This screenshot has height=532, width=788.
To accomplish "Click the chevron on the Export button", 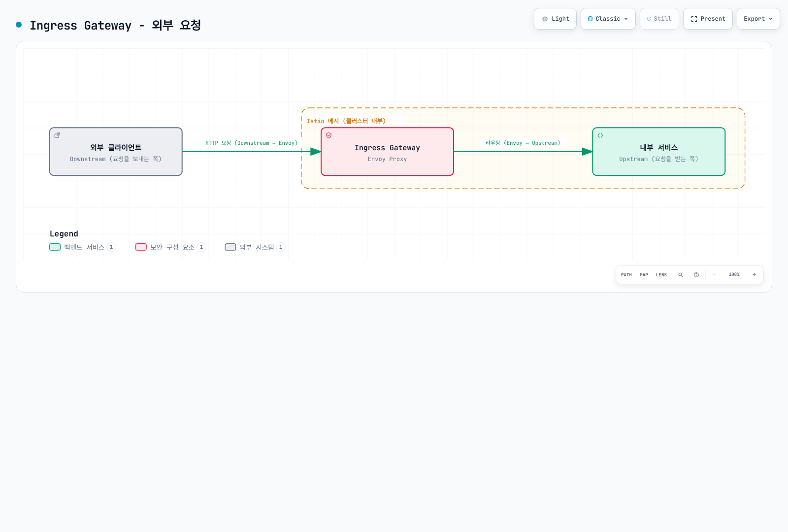I will click(771, 19).
